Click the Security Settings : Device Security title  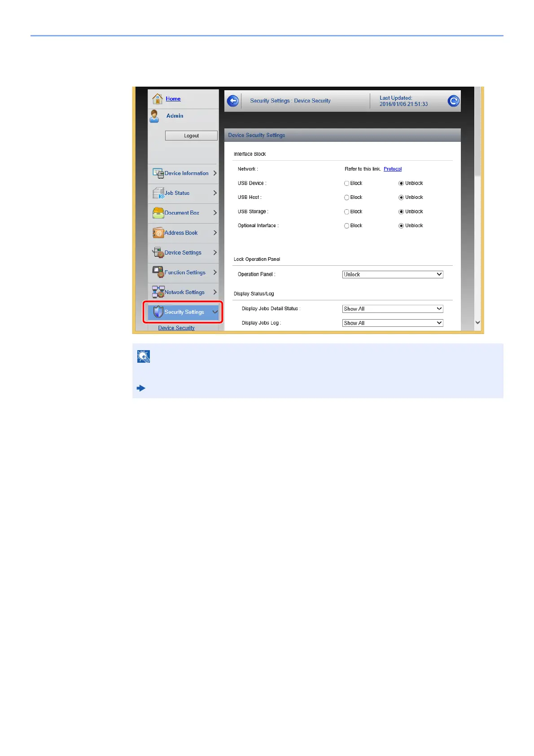pyautogui.click(x=290, y=101)
